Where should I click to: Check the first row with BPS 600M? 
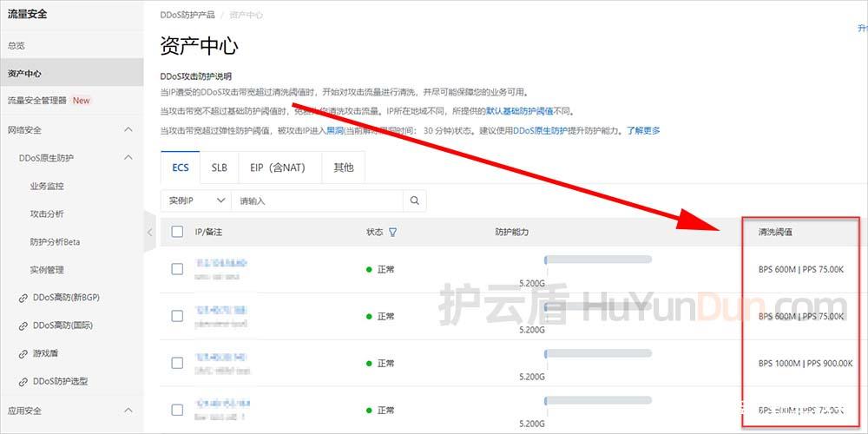pos(177,270)
